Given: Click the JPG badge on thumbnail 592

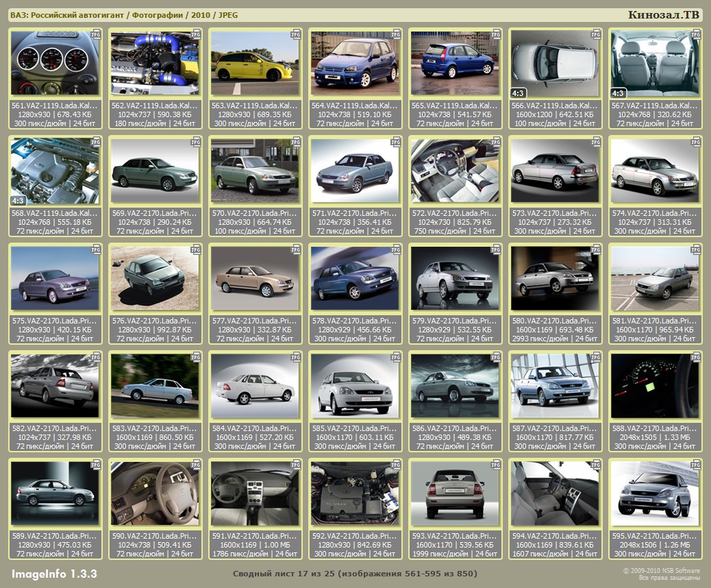Looking at the screenshot, I should 396,464.
